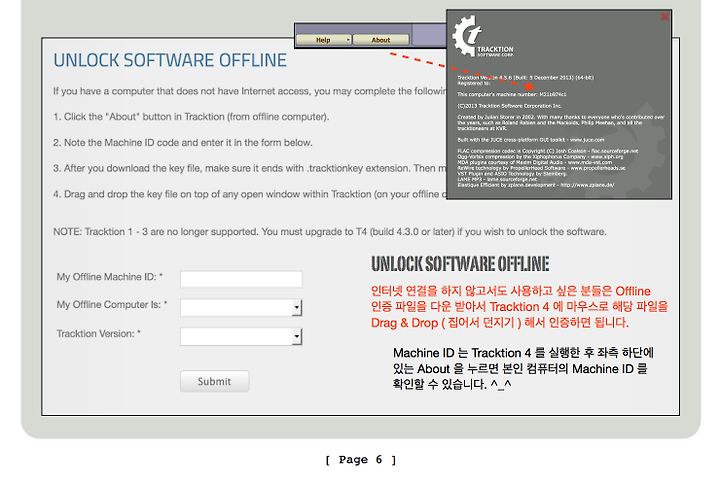Click step 2 'Note the Machine ID code' text
This screenshot has width=720, height=483.
pos(182,143)
